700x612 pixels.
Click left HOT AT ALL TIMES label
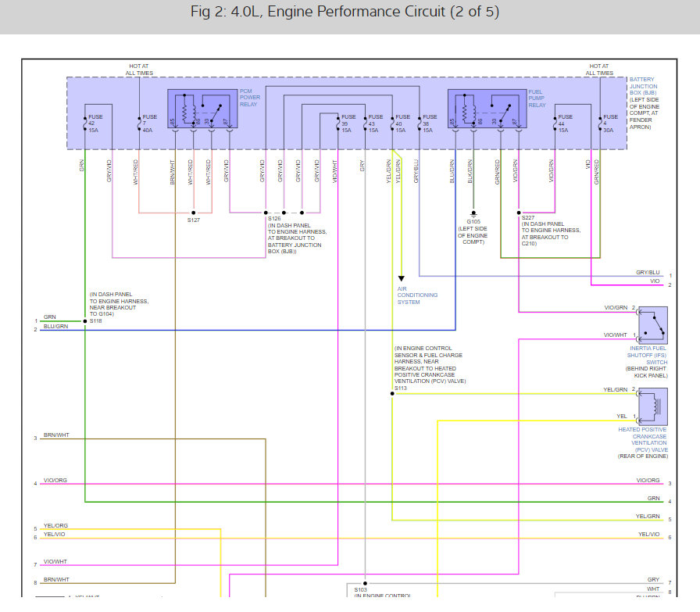[139, 70]
